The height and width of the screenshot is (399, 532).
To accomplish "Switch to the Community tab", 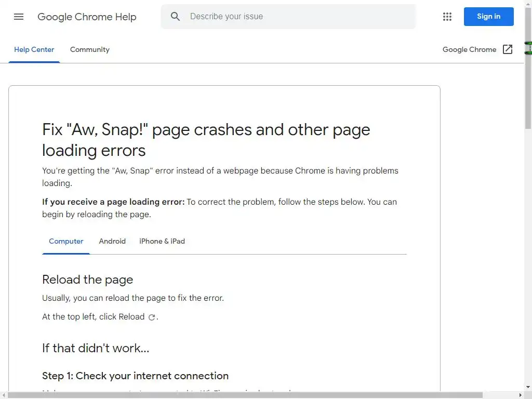I will point(90,50).
